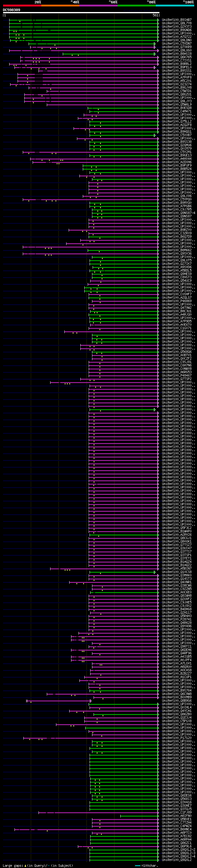Click the '=100char.' scale legend text
The width and height of the screenshot is (197, 868).
[x=150, y=865]
